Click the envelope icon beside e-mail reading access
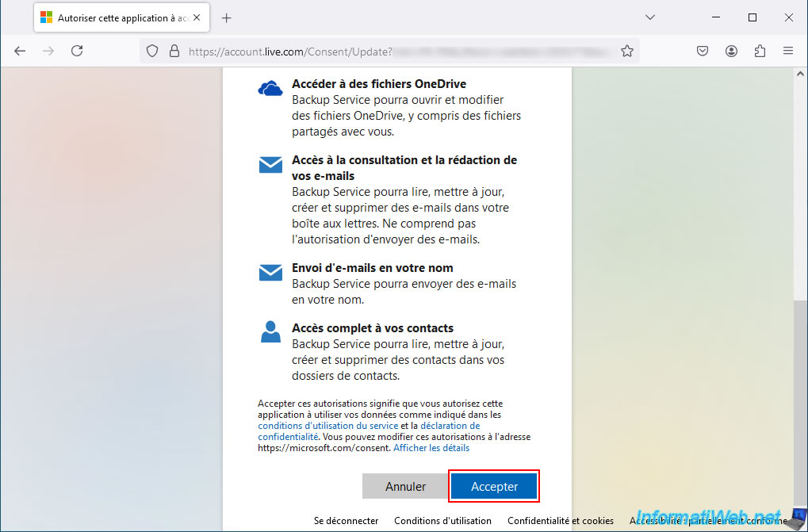Screen dimensions: 808x532 pyautogui.click(x=270, y=165)
